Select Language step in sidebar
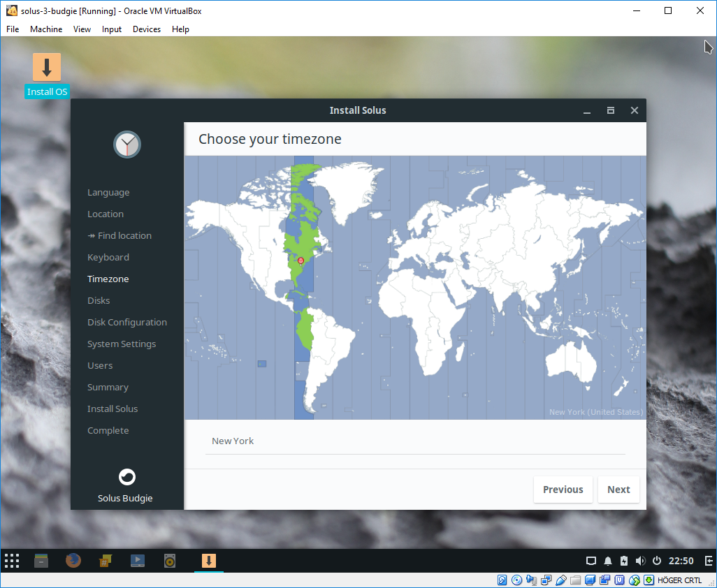717x588 pixels. click(x=108, y=192)
